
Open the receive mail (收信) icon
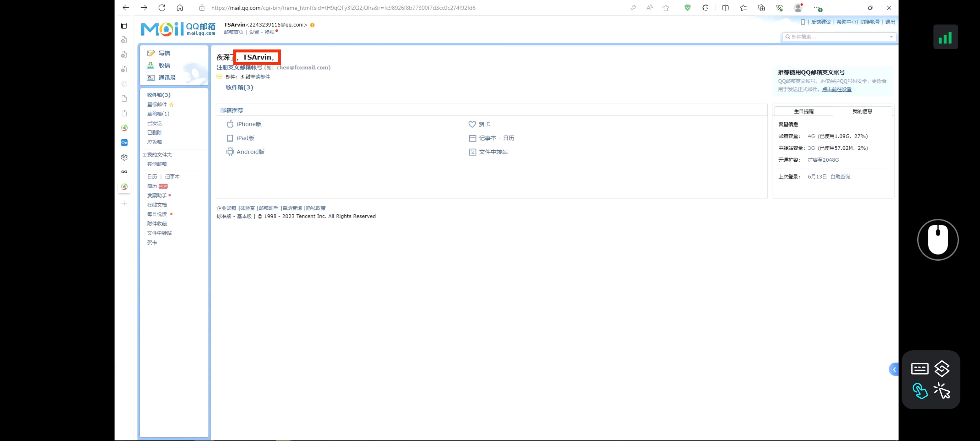(151, 66)
